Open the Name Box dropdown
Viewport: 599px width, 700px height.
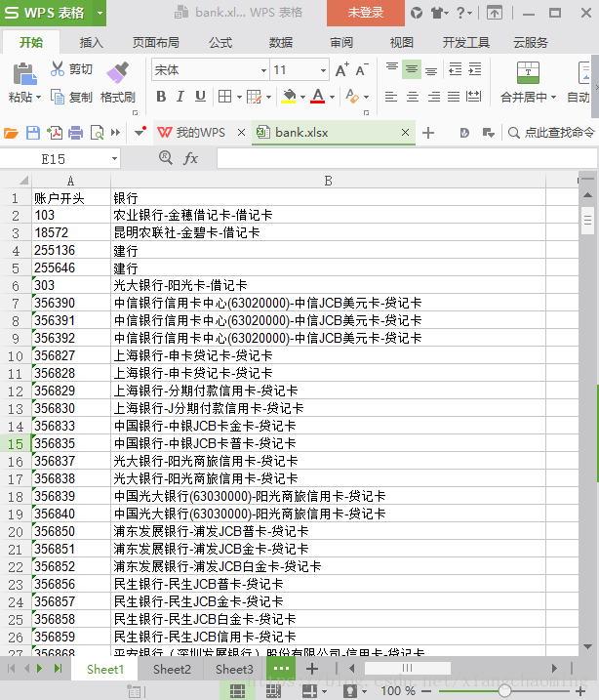pyautogui.click(x=114, y=159)
